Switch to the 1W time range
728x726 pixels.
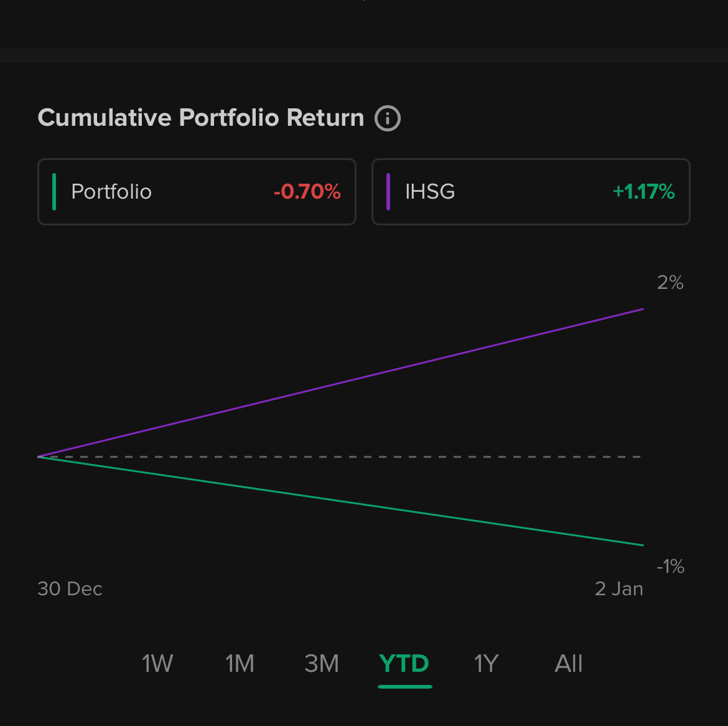tap(157, 664)
